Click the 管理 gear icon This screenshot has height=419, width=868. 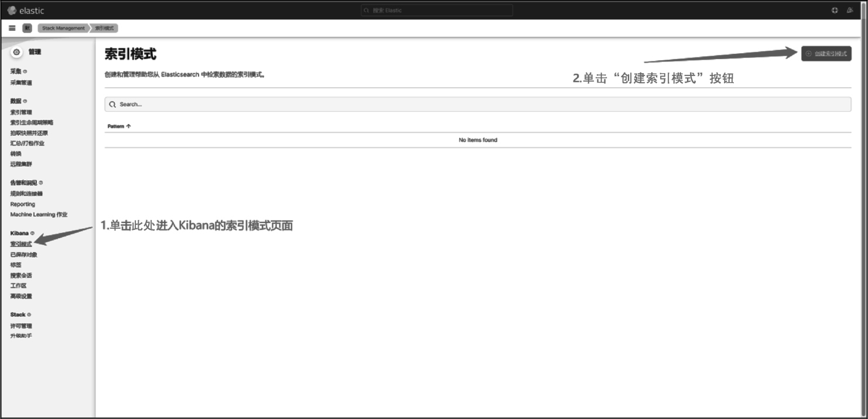(16, 52)
